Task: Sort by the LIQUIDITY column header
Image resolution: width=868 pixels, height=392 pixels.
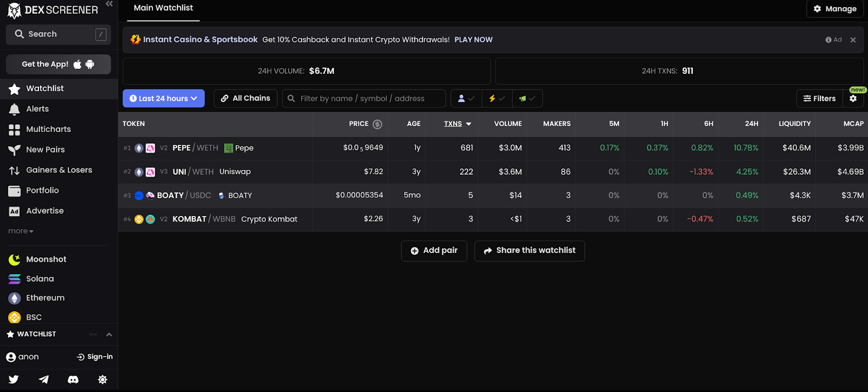Action: (795, 124)
